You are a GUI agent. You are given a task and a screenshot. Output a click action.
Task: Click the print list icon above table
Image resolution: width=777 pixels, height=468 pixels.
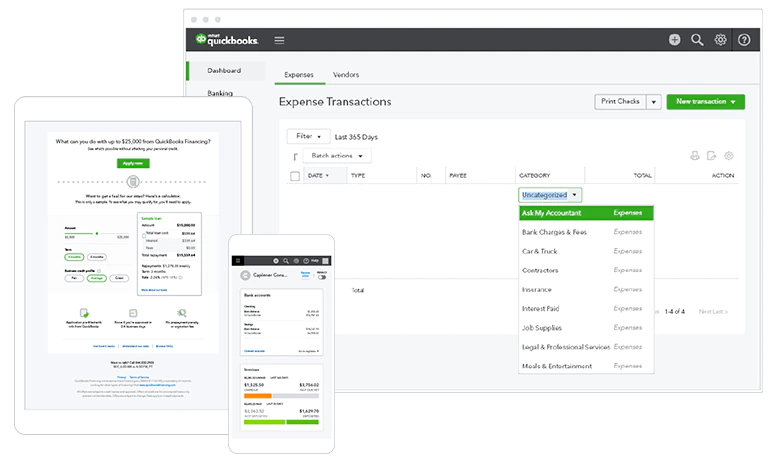click(695, 156)
